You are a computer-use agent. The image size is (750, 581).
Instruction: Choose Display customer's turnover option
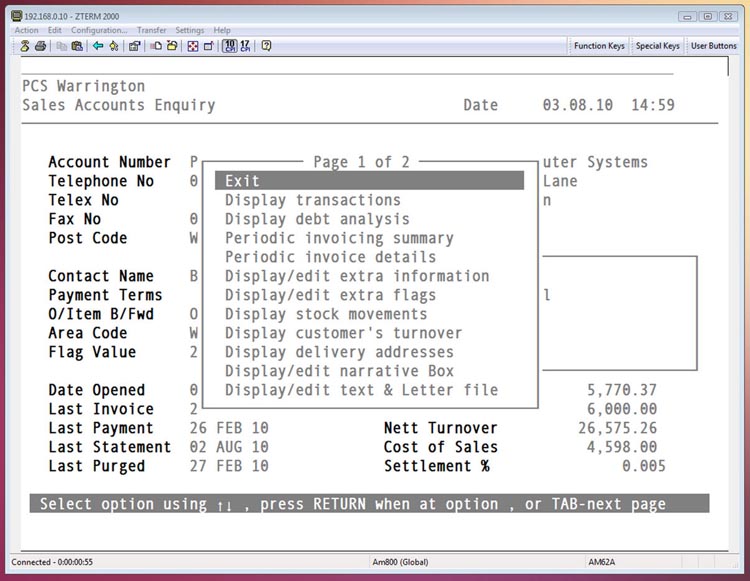pos(343,333)
